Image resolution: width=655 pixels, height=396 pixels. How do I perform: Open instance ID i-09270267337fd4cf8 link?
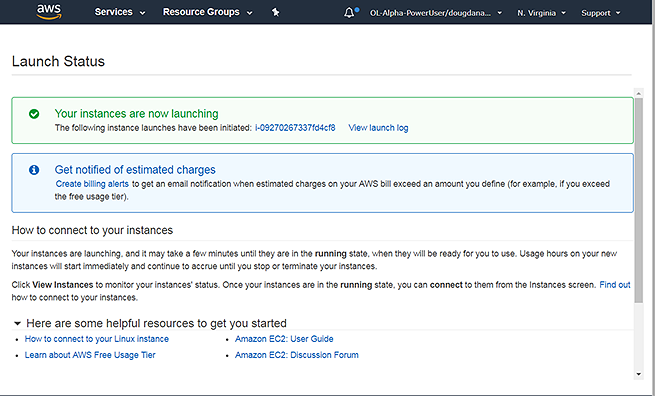tap(295, 128)
